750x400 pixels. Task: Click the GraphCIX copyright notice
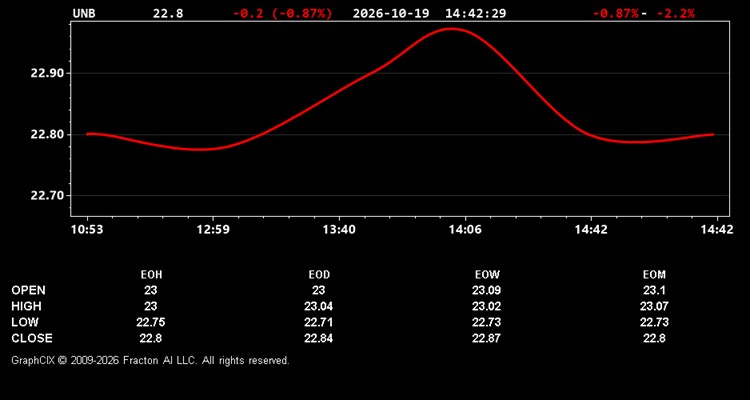(x=150, y=360)
